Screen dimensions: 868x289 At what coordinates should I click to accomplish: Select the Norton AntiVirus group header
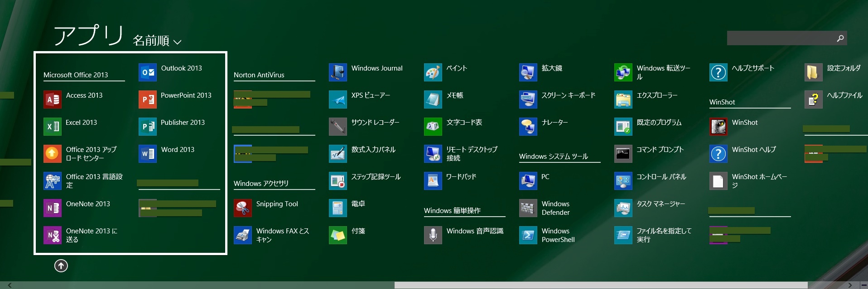point(259,75)
